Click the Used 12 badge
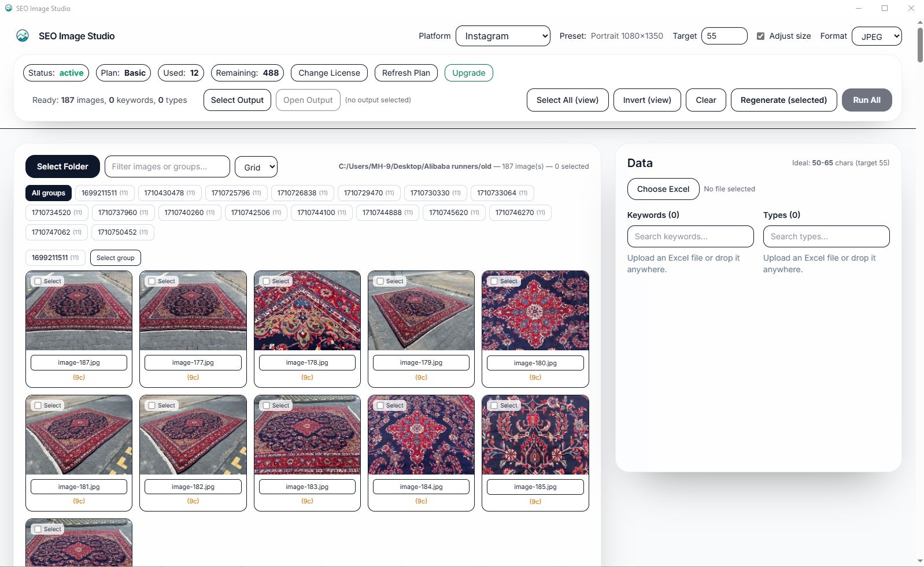The width and height of the screenshot is (924, 567). 181,73
